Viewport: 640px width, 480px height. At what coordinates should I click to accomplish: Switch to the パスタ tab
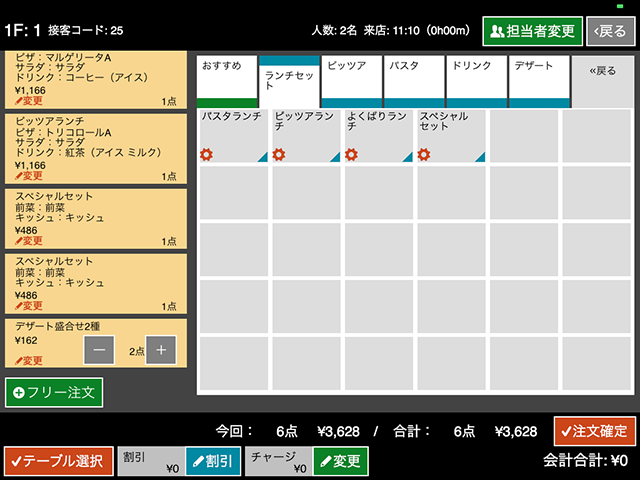tap(414, 80)
